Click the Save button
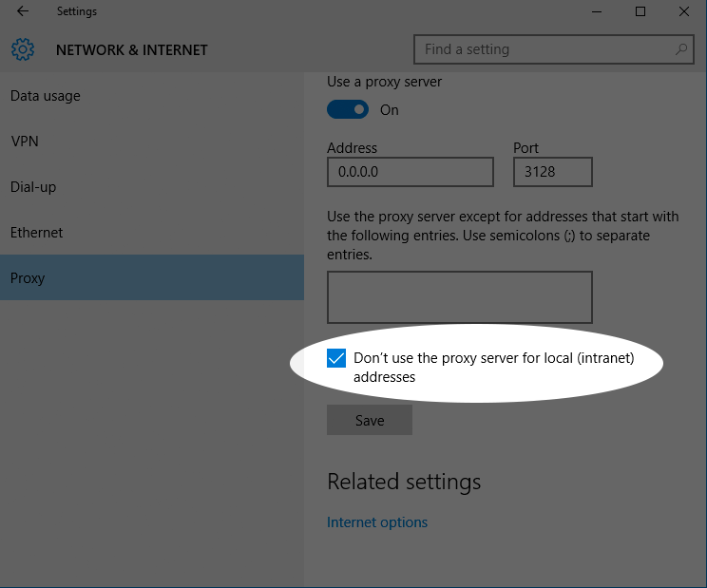Viewport: 707px width, 588px height. point(370,420)
